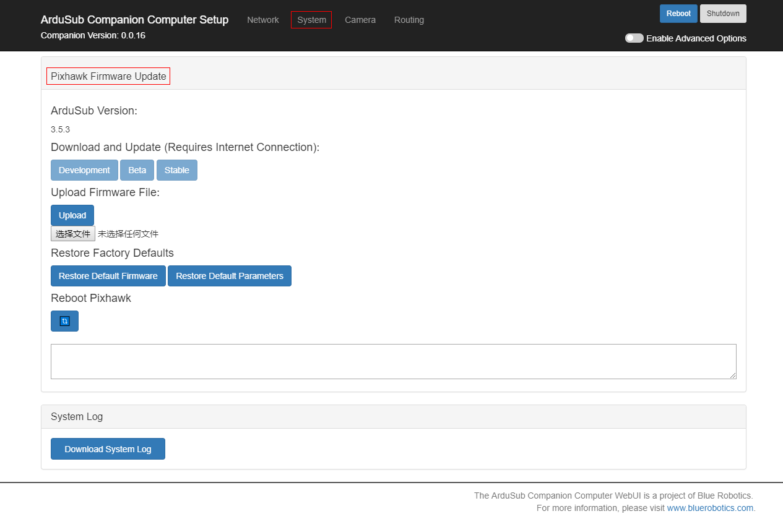Click the firmware update output text area
The height and width of the screenshot is (532, 783).
click(393, 361)
